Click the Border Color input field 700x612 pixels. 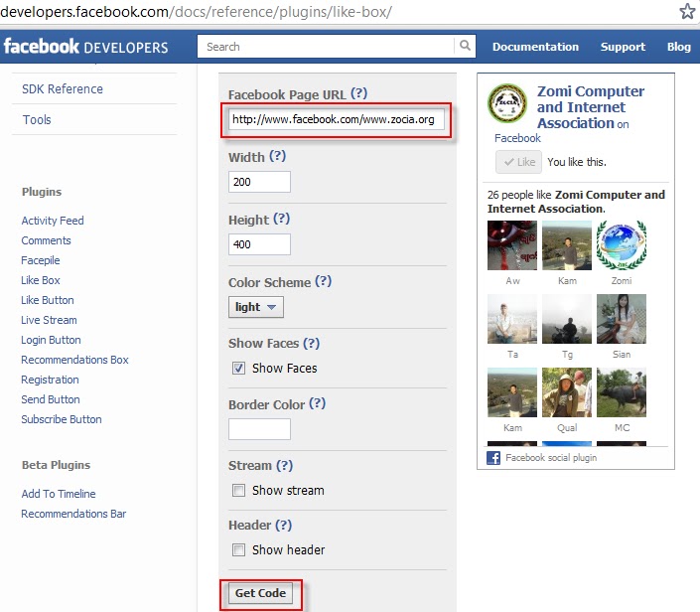[x=259, y=429]
